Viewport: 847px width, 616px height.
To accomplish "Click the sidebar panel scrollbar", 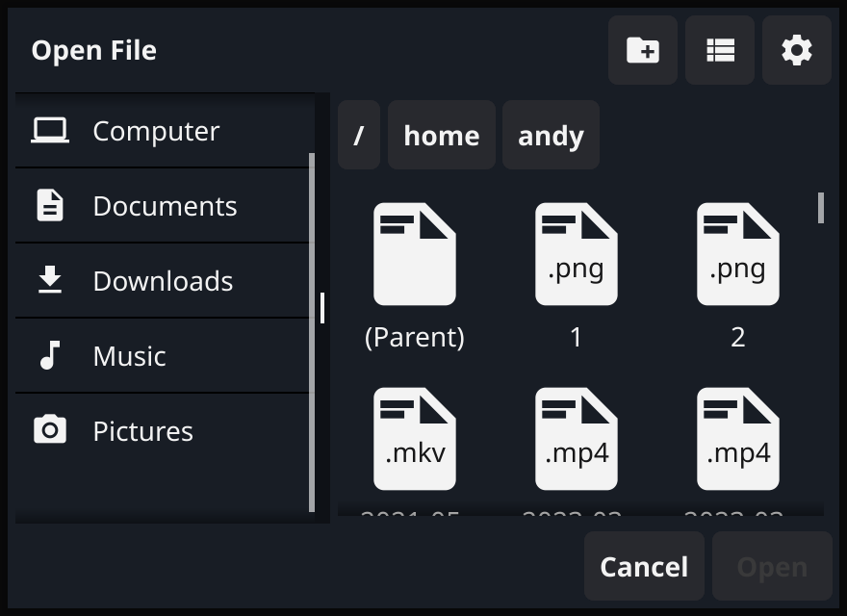I will pyautogui.click(x=312, y=332).
